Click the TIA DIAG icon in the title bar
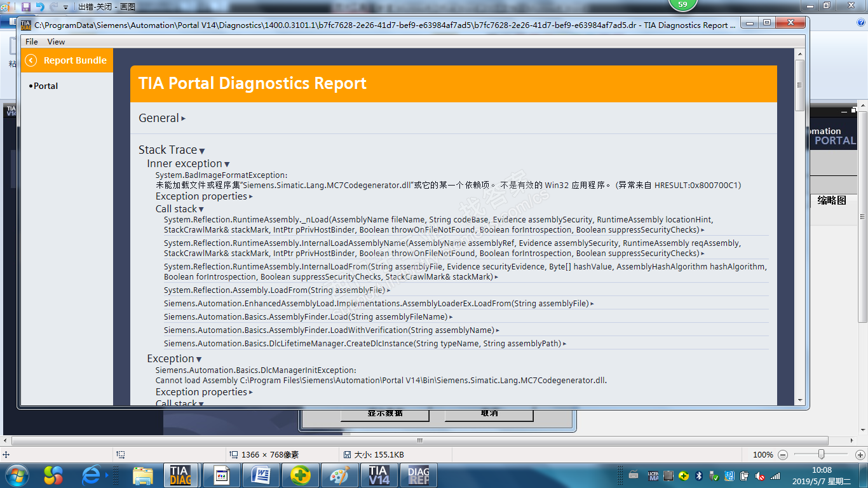 tap(26, 25)
